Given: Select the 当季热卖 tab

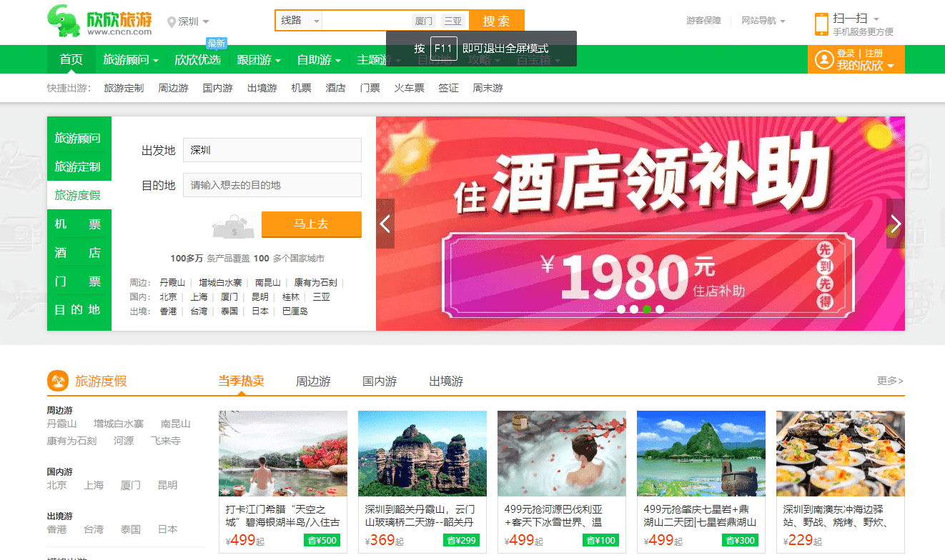Looking at the screenshot, I should [241, 381].
